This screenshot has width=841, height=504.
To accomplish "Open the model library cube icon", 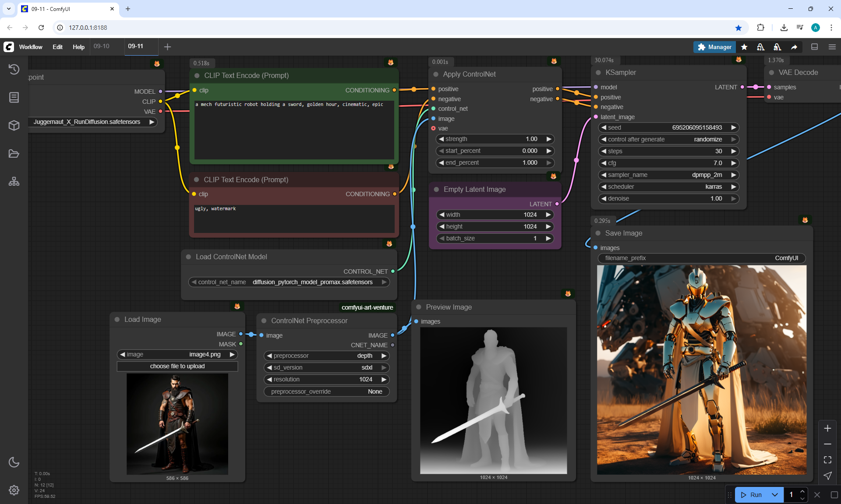I will point(14,126).
